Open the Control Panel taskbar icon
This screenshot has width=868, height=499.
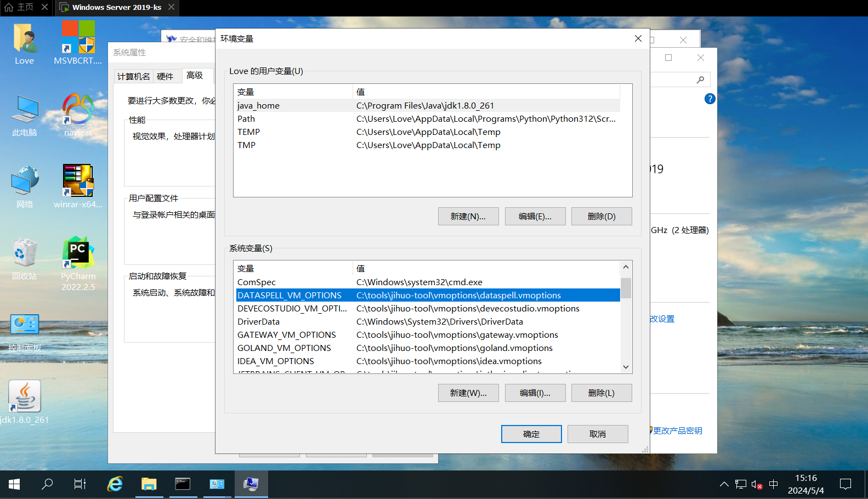click(217, 484)
